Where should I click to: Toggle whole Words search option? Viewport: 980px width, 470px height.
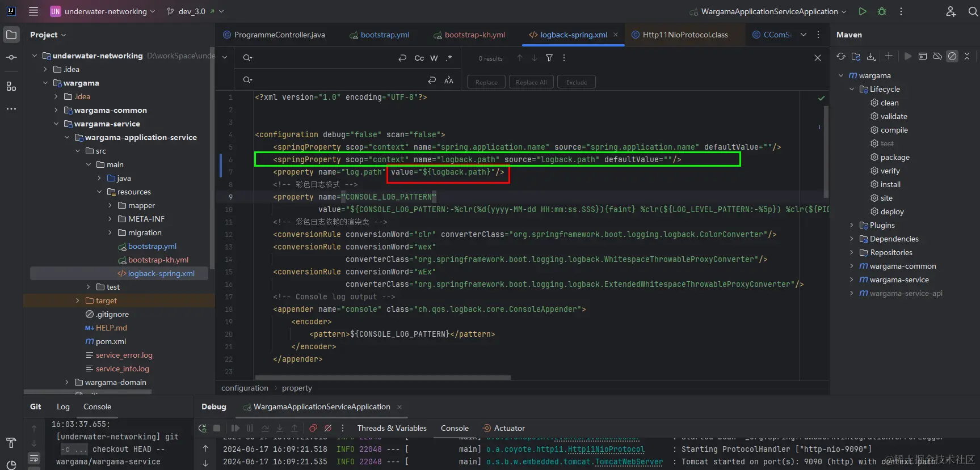(434, 58)
